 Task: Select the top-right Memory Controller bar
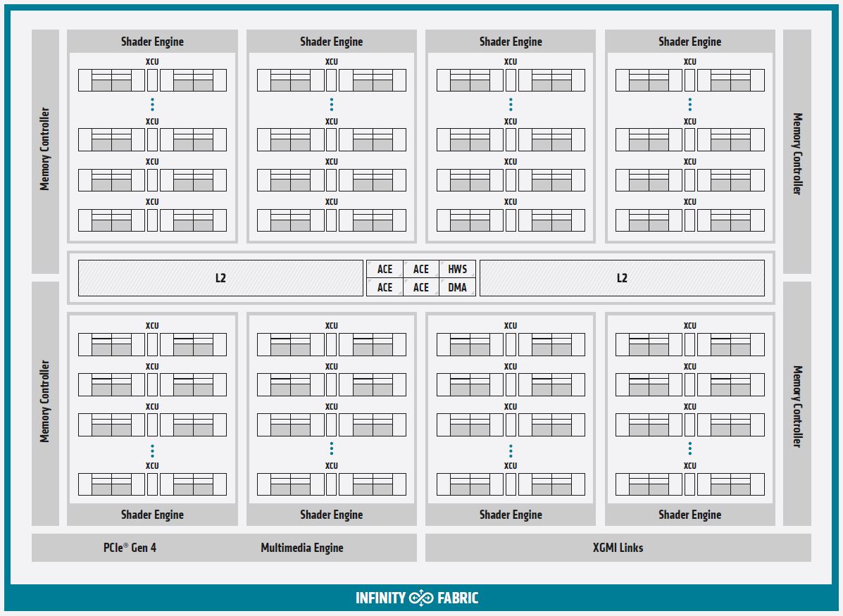click(797, 153)
